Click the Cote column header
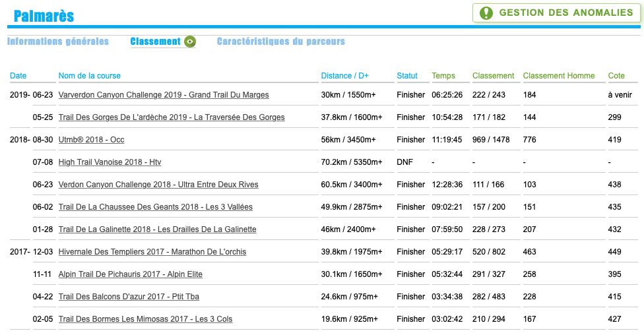 tap(616, 76)
